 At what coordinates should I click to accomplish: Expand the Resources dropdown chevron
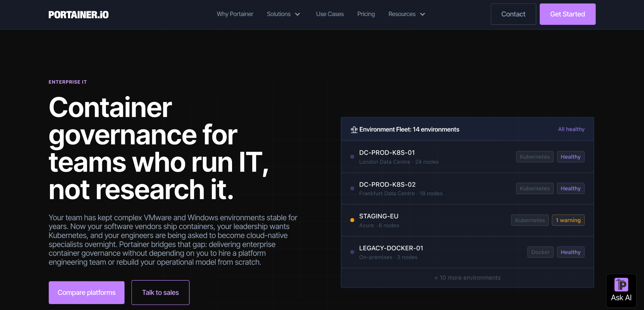click(423, 14)
